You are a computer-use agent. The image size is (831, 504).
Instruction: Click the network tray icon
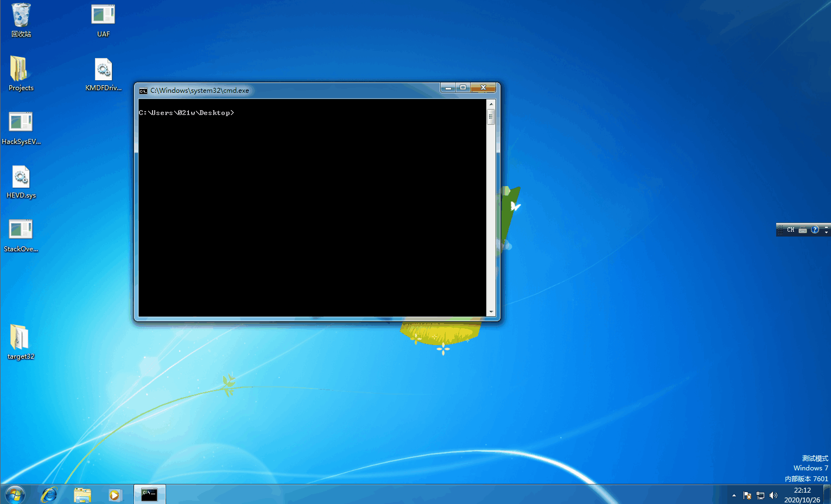click(x=760, y=495)
